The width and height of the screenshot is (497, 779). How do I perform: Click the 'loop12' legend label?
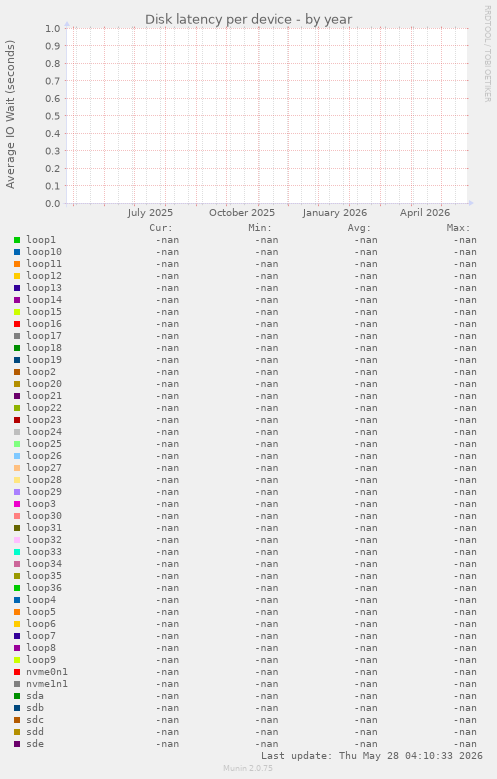pos(44,276)
